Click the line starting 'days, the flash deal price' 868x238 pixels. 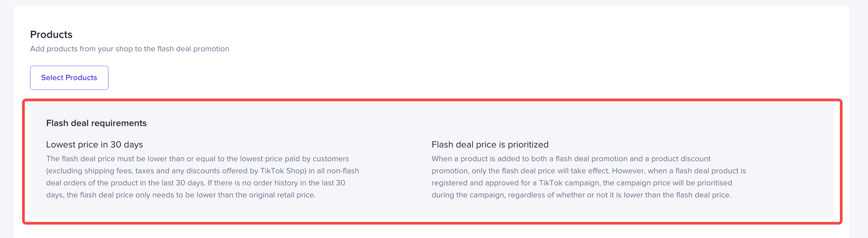(181, 195)
